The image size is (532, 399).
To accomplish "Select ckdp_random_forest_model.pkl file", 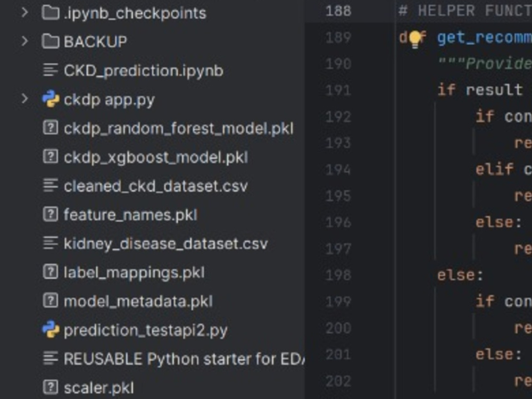I will tap(178, 129).
